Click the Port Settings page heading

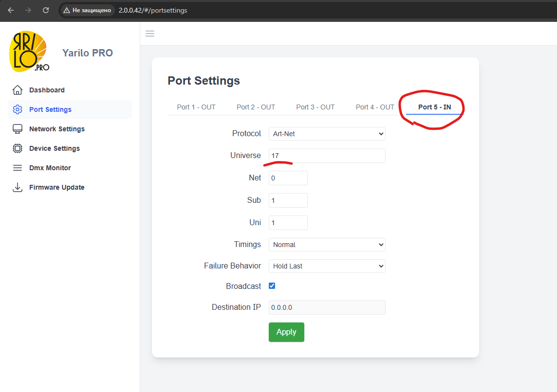tap(204, 81)
